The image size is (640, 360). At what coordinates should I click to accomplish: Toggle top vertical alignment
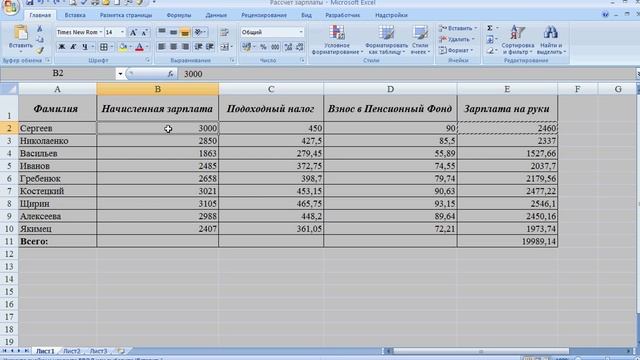[x=162, y=32]
